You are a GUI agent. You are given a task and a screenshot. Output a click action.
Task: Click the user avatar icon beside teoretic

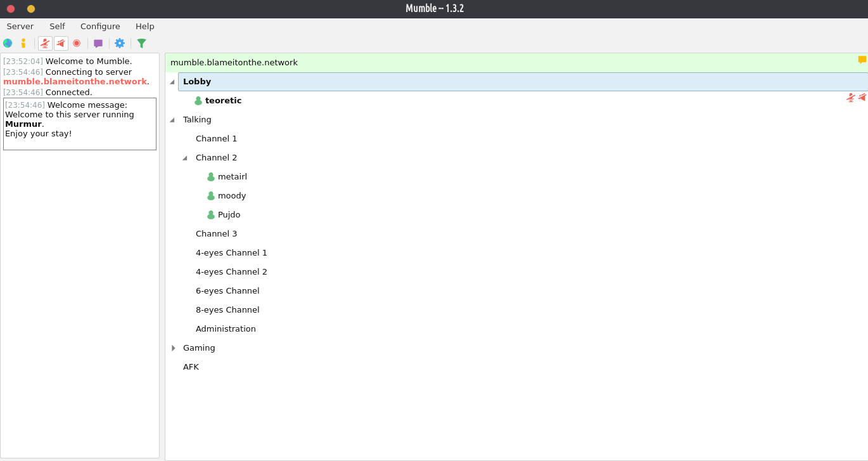pos(198,101)
